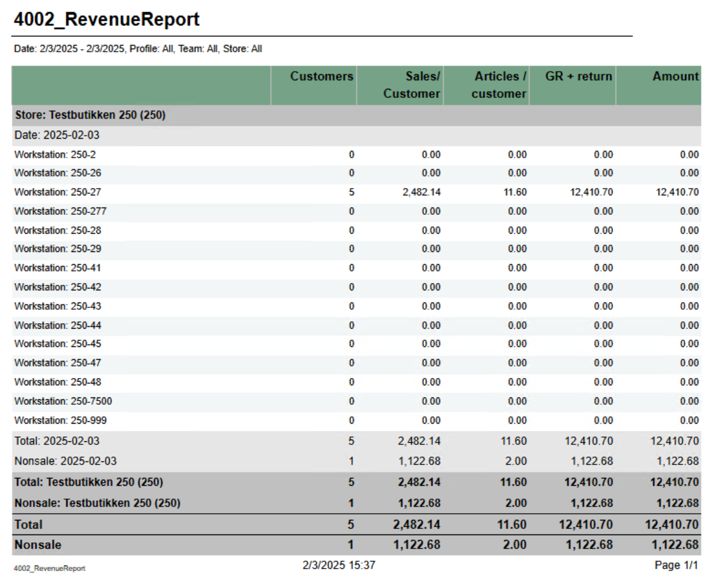Select the GR + return column header
Image resolution: width=707 pixels, height=588 pixels.
tap(579, 77)
